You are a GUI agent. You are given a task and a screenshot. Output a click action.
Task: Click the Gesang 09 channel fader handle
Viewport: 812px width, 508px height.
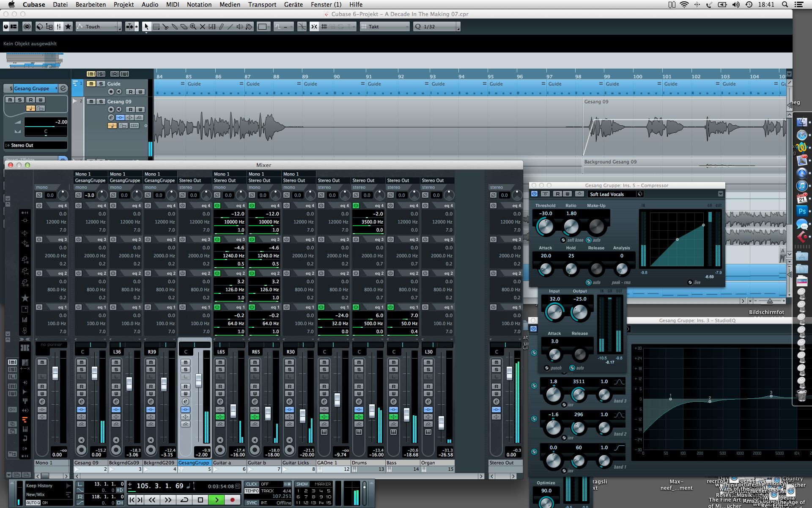point(94,373)
